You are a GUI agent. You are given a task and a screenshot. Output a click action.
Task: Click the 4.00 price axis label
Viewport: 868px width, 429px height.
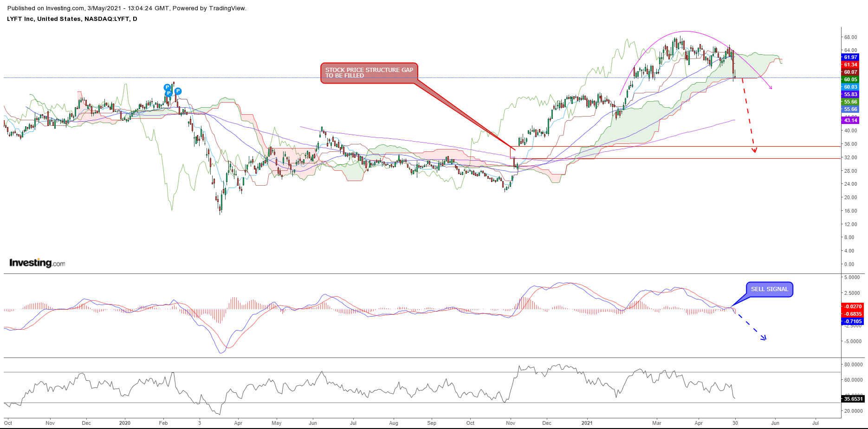[x=849, y=251]
